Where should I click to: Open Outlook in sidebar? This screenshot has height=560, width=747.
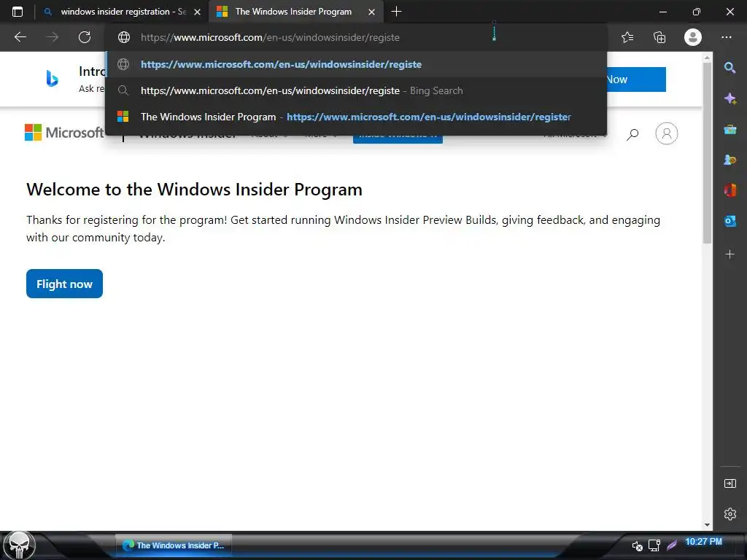click(729, 221)
